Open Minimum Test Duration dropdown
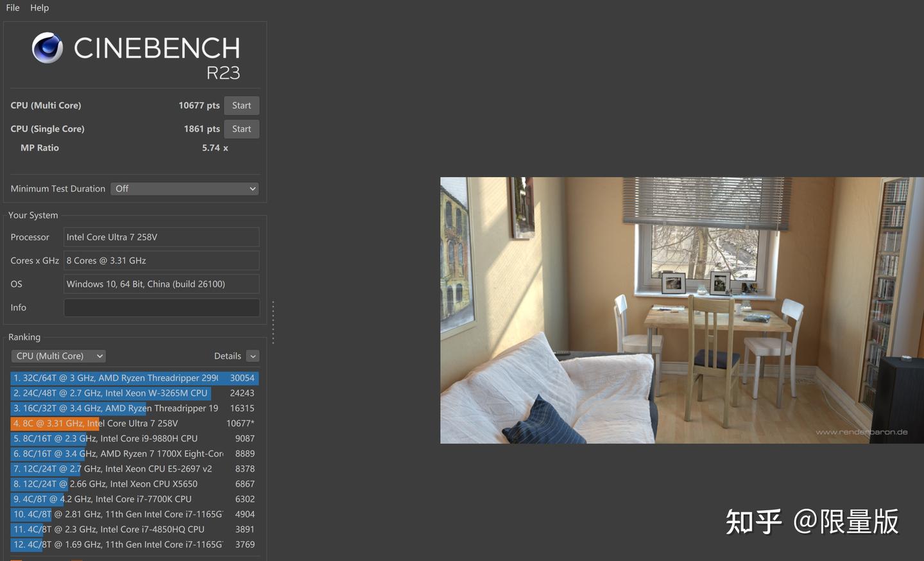 185,189
